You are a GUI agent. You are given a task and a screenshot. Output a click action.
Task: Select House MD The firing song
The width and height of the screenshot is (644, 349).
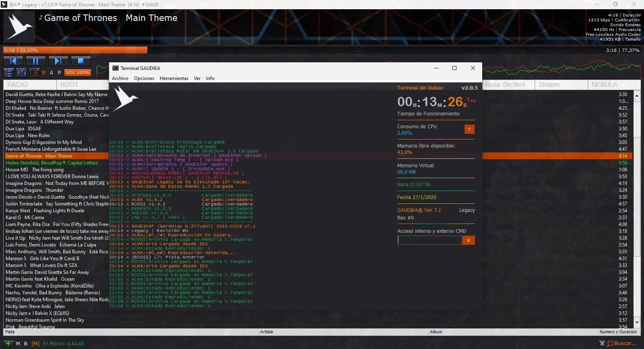(x=35, y=170)
